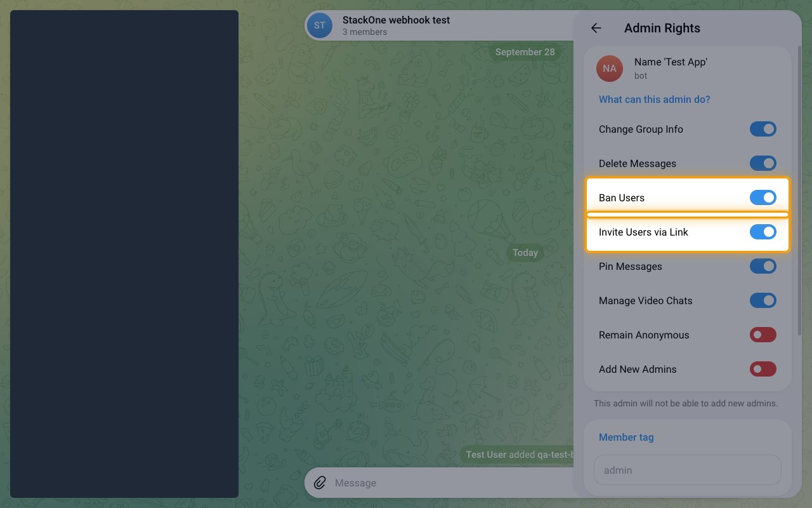This screenshot has height=508, width=812.
Task: Open the ST group avatar
Action: click(x=320, y=25)
